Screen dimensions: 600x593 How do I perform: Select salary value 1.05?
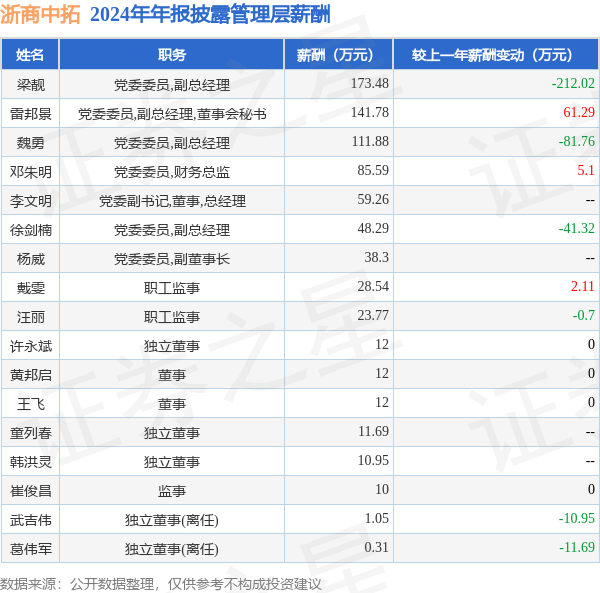coord(377,518)
